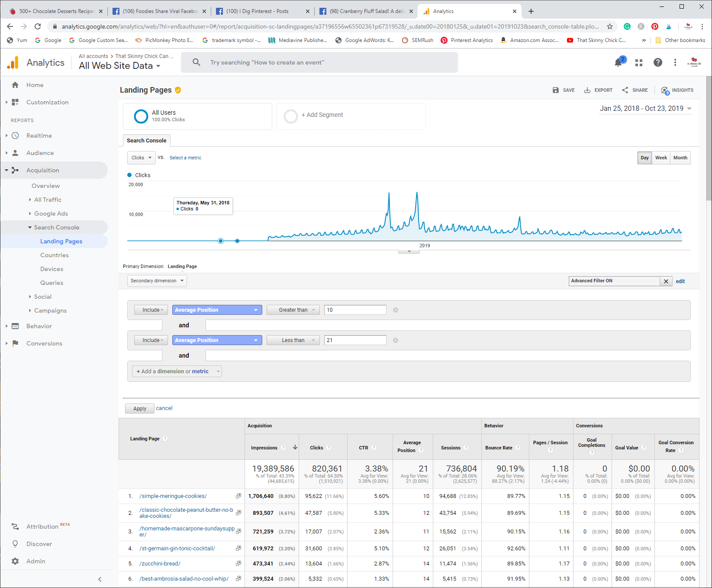This screenshot has width=712, height=588.
Task: Click the Attribution icon
Action: (15, 527)
